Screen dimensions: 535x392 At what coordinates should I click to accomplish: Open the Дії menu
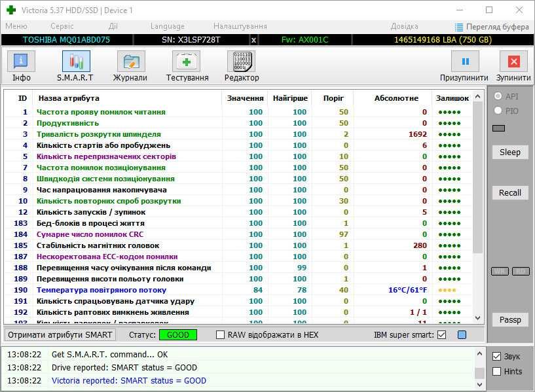113,26
